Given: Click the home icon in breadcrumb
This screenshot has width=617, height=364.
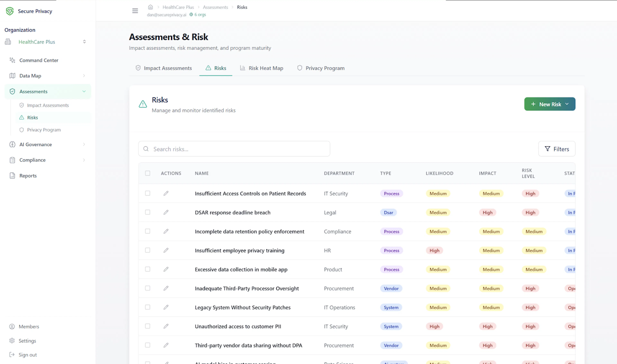Looking at the screenshot, I should click(150, 7).
